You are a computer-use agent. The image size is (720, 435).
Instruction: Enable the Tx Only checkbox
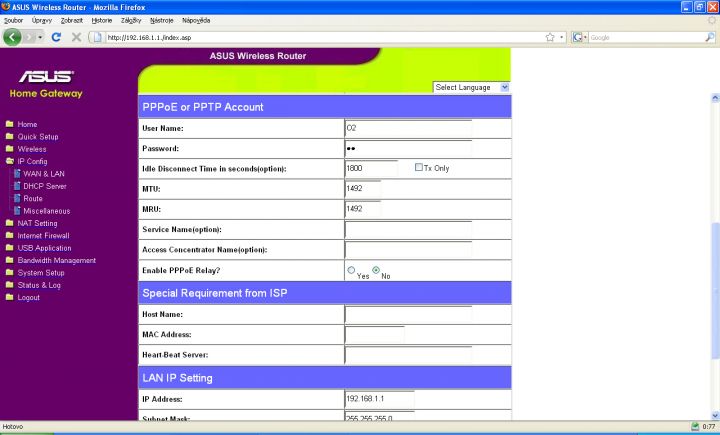418,168
